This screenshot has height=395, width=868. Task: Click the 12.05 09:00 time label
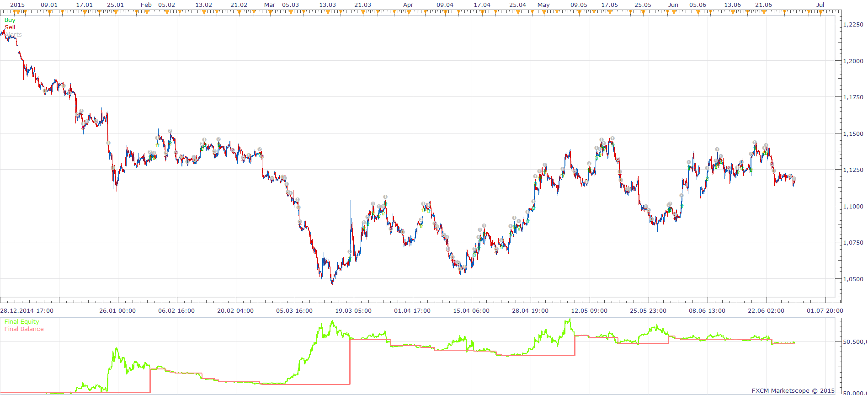589,311
